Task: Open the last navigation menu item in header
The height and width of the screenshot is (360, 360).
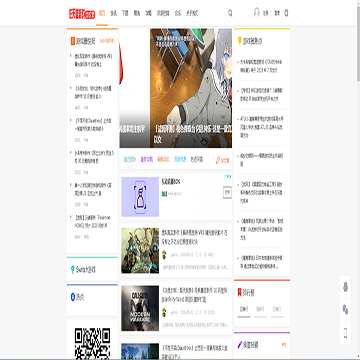Action: [x=192, y=13]
